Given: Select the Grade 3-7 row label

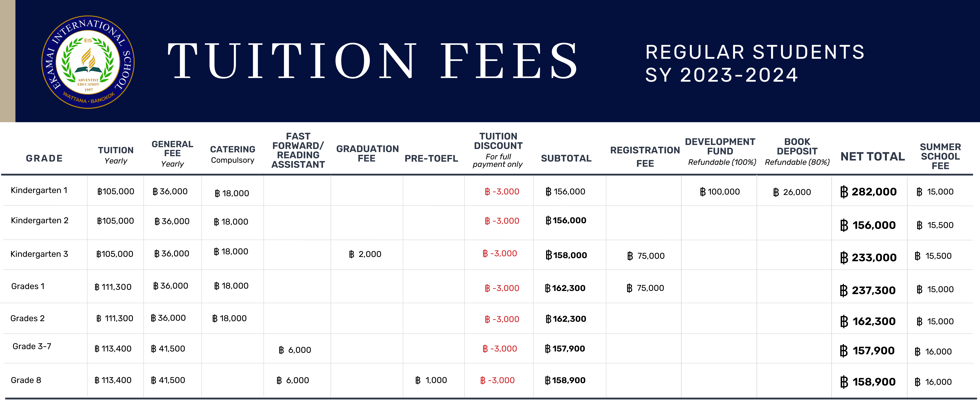Looking at the screenshot, I should [32, 346].
